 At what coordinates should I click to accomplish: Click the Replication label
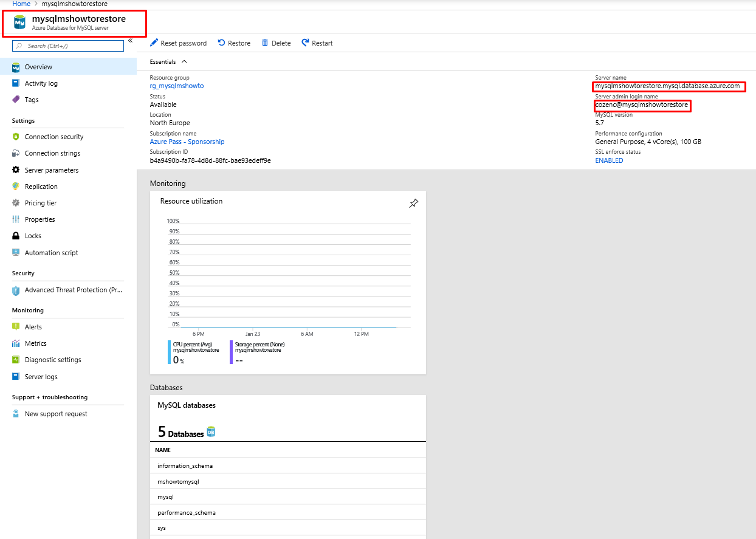[x=41, y=187]
